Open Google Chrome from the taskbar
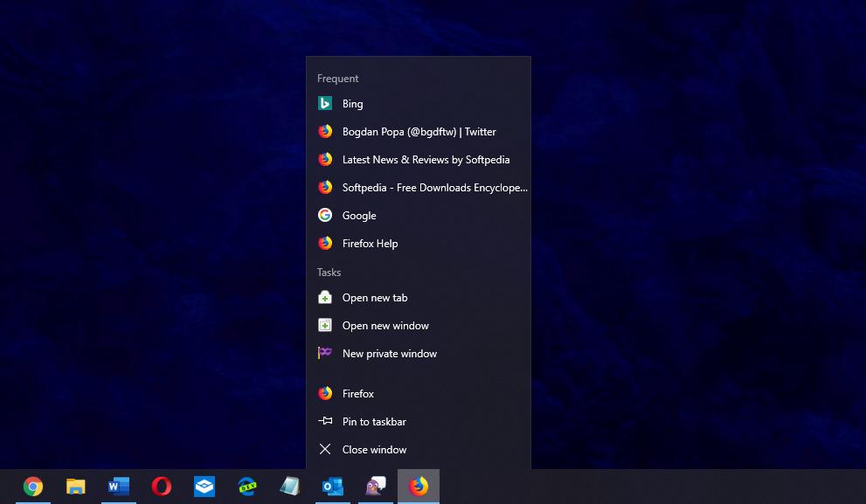The image size is (866, 504). coord(33,487)
